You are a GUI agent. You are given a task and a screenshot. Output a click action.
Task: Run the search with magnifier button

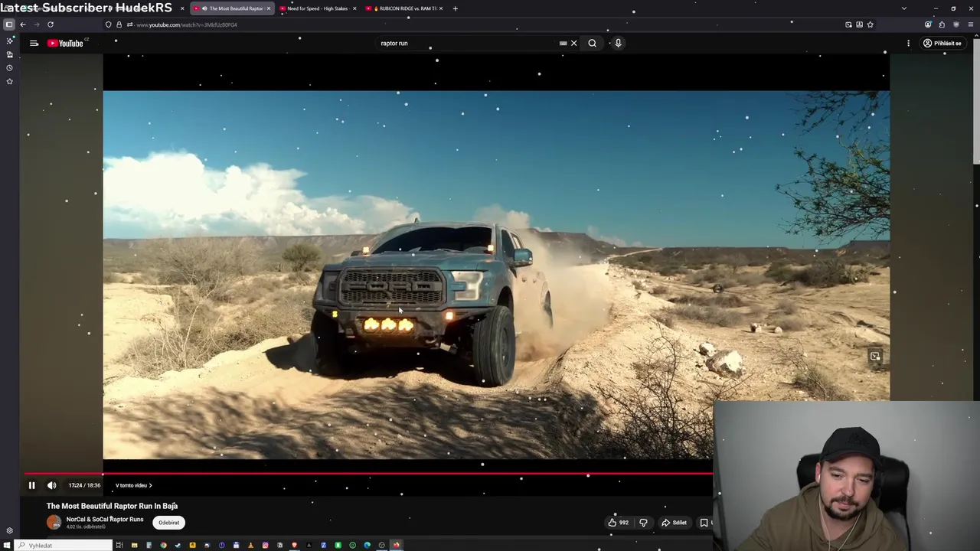pos(592,43)
